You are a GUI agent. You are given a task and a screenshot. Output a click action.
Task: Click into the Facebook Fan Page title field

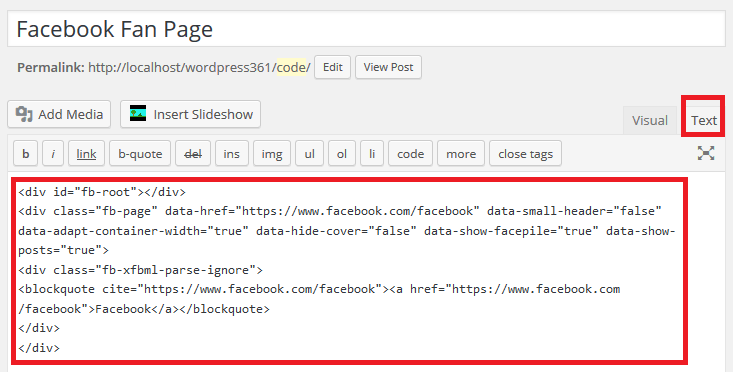pyautogui.click(x=366, y=29)
